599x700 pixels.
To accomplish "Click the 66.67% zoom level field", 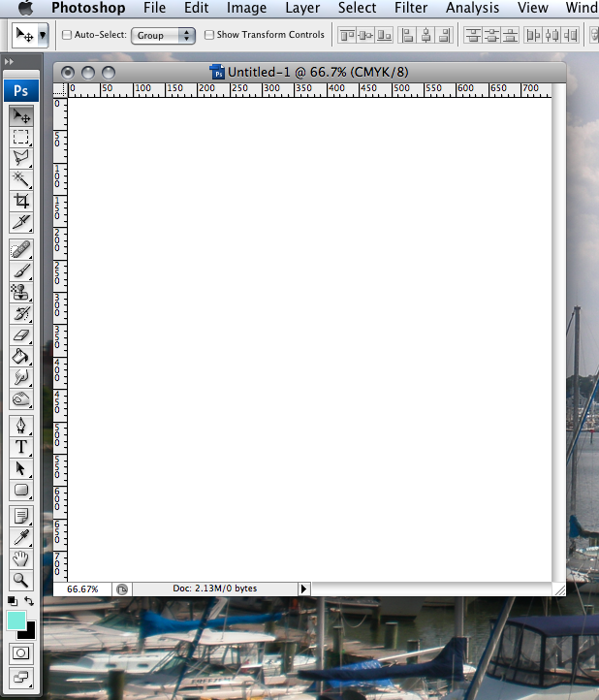I will coord(82,589).
